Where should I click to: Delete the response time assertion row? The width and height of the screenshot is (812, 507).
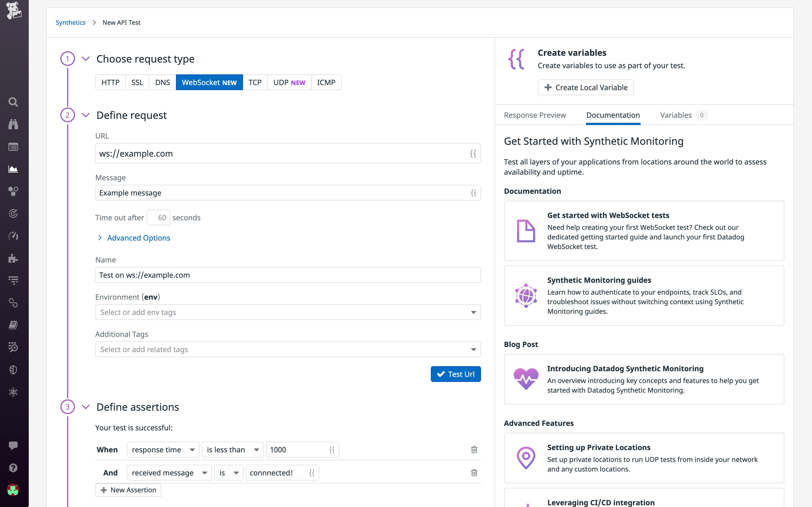coord(474,449)
